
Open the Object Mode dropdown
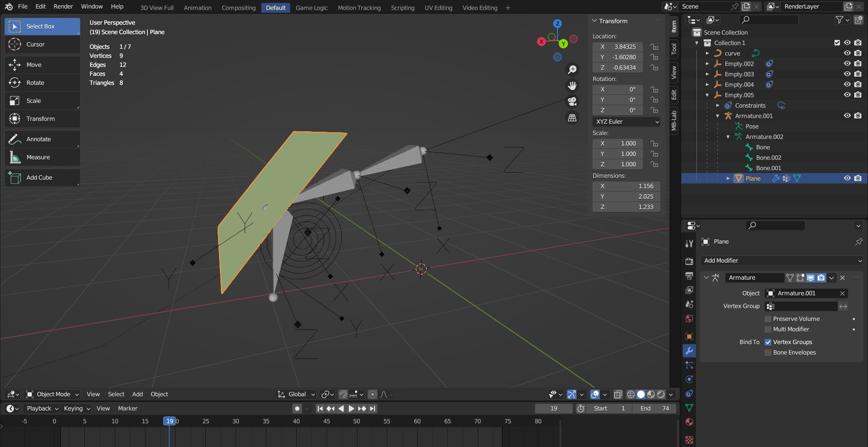pyautogui.click(x=52, y=394)
